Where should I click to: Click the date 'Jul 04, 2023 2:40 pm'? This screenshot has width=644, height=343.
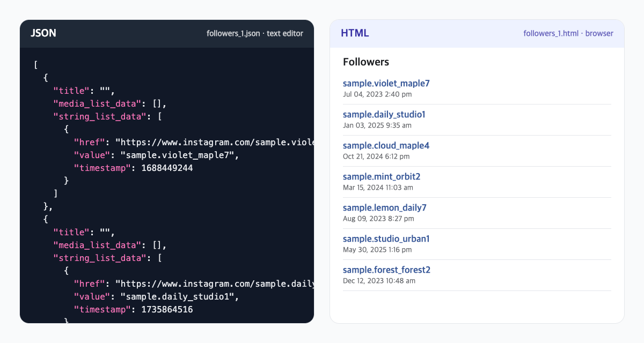pos(377,94)
